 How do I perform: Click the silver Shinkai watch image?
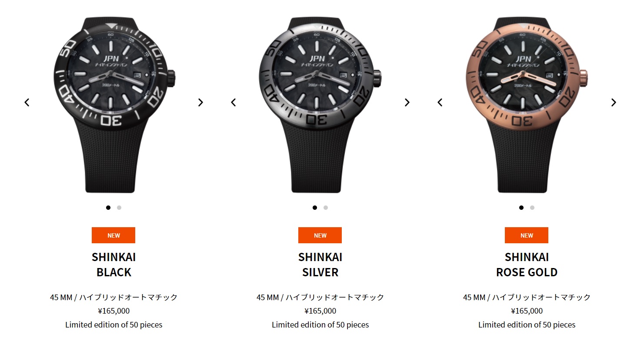click(x=320, y=105)
